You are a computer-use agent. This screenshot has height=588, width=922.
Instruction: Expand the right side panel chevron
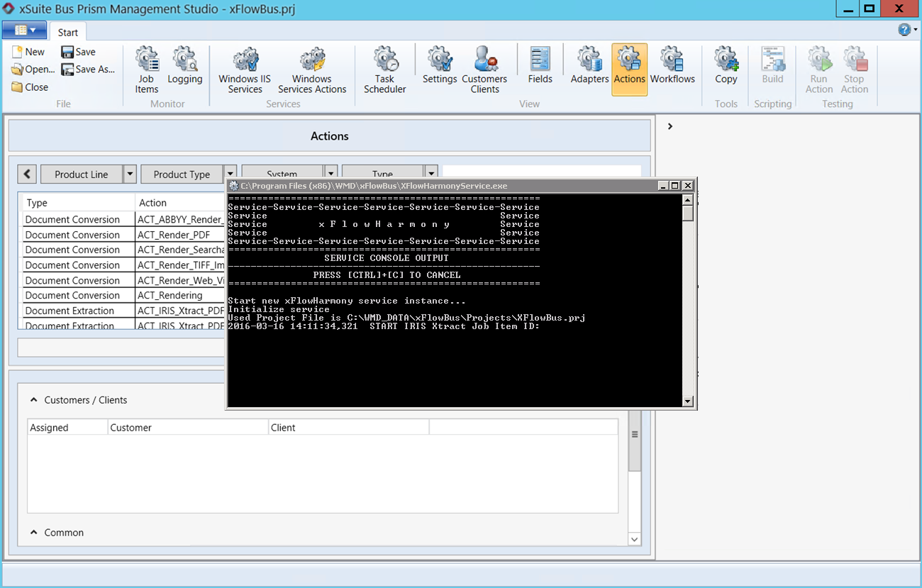(670, 126)
